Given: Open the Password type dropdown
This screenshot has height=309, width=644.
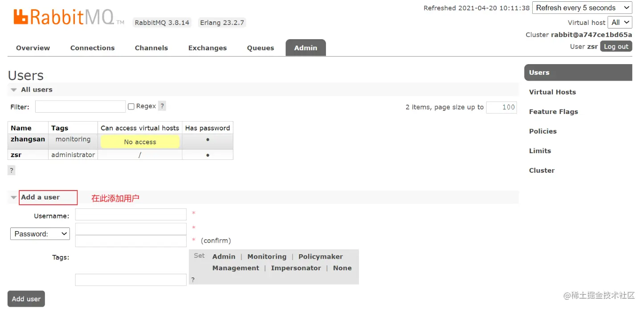Looking at the screenshot, I should pyautogui.click(x=40, y=234).
